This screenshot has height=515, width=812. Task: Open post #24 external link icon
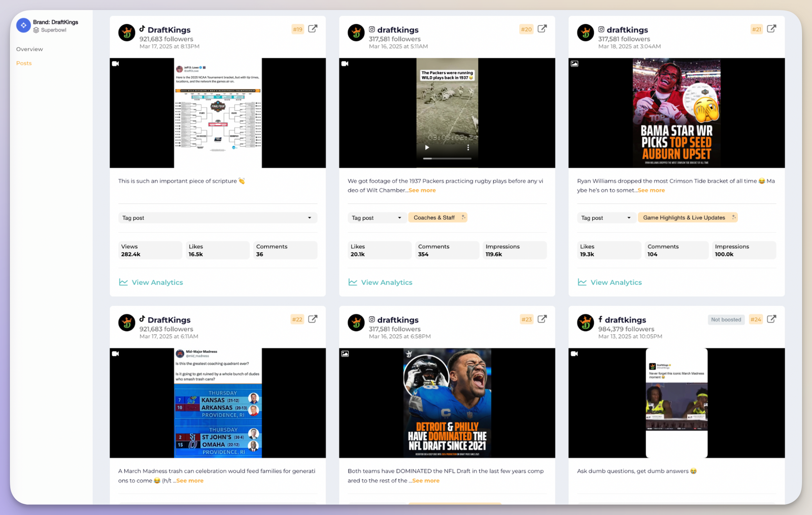[772, 319]
